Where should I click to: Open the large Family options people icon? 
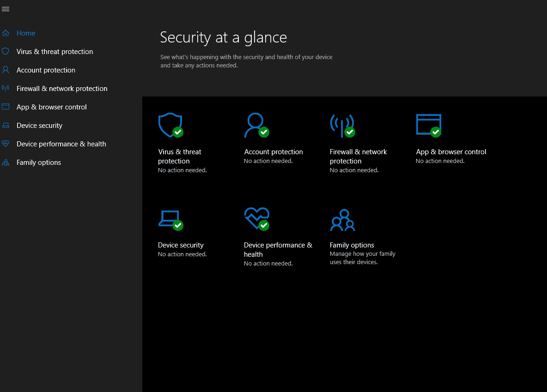click(x=343, y=220)
